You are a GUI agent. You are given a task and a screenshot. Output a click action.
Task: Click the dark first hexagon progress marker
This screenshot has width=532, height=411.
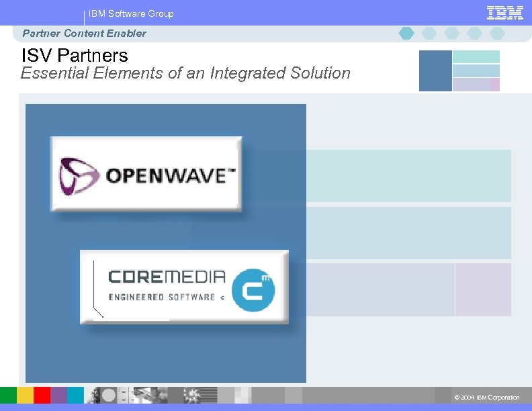coord(406,33)
